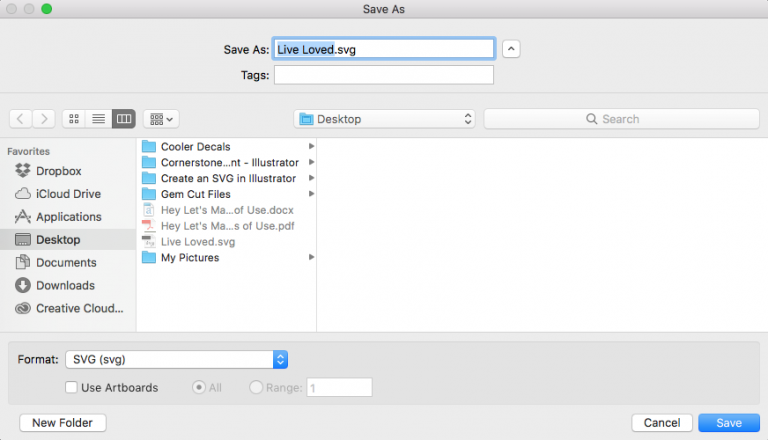Switch to column view
This screenshot has height=440, width=768.
123,119
